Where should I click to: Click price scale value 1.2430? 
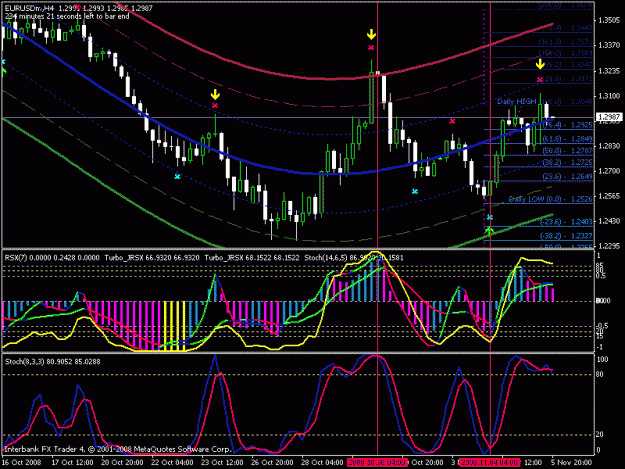(x=609, y=221)
